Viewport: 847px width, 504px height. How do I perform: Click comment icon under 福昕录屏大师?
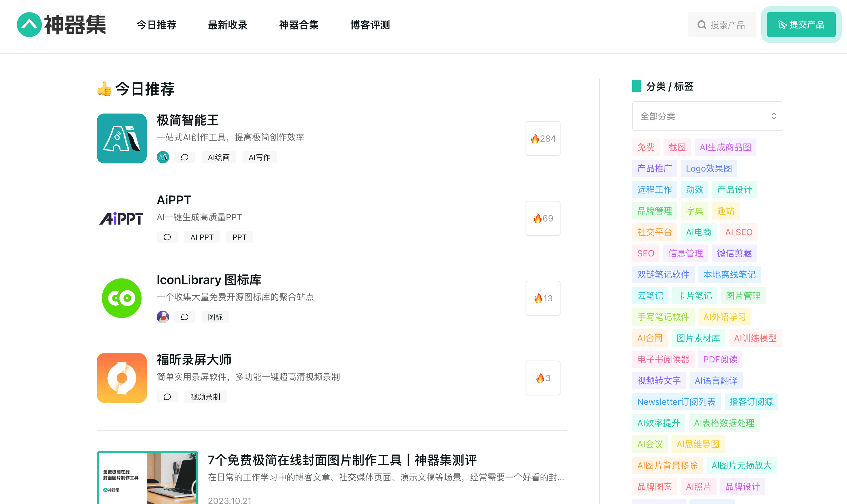coord(167,397)
